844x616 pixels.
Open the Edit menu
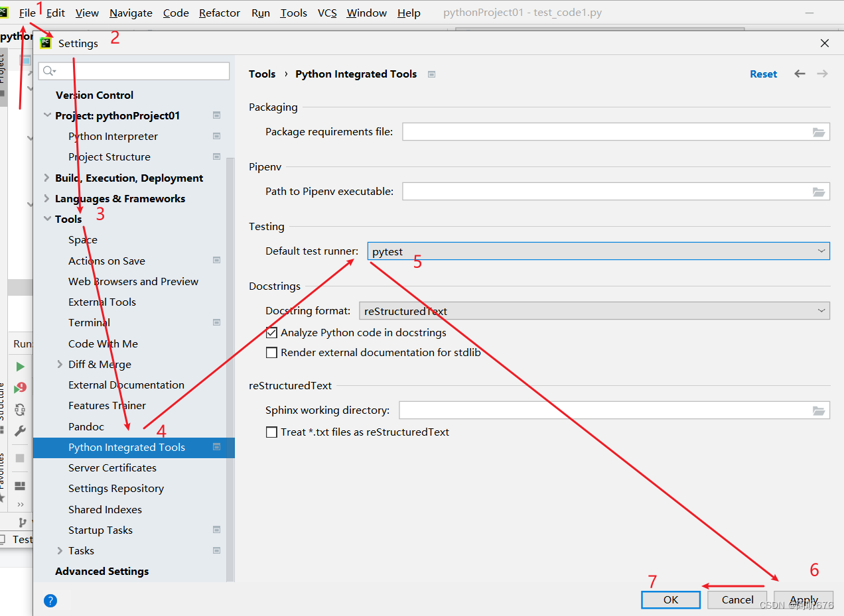[x=56, y=13]
